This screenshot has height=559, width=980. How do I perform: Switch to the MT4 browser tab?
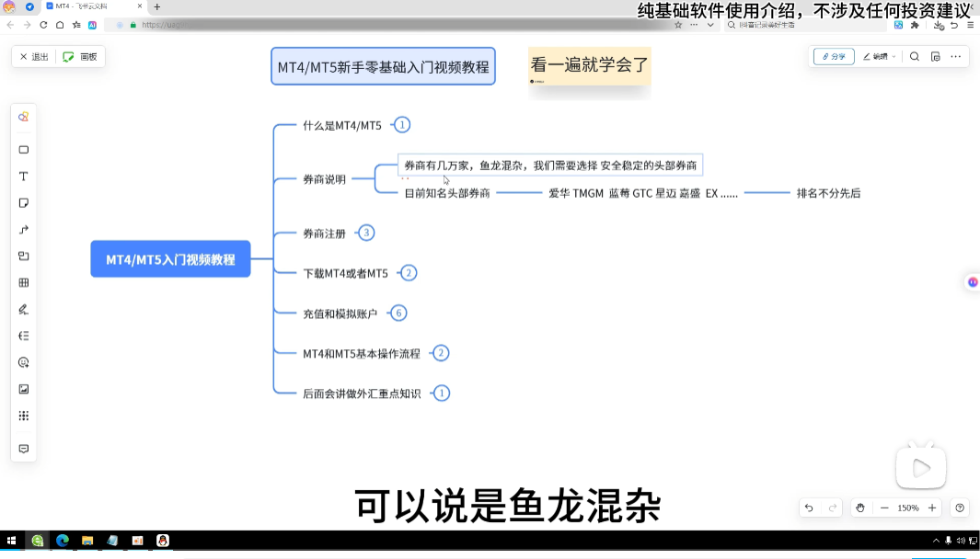pos(94,6)
